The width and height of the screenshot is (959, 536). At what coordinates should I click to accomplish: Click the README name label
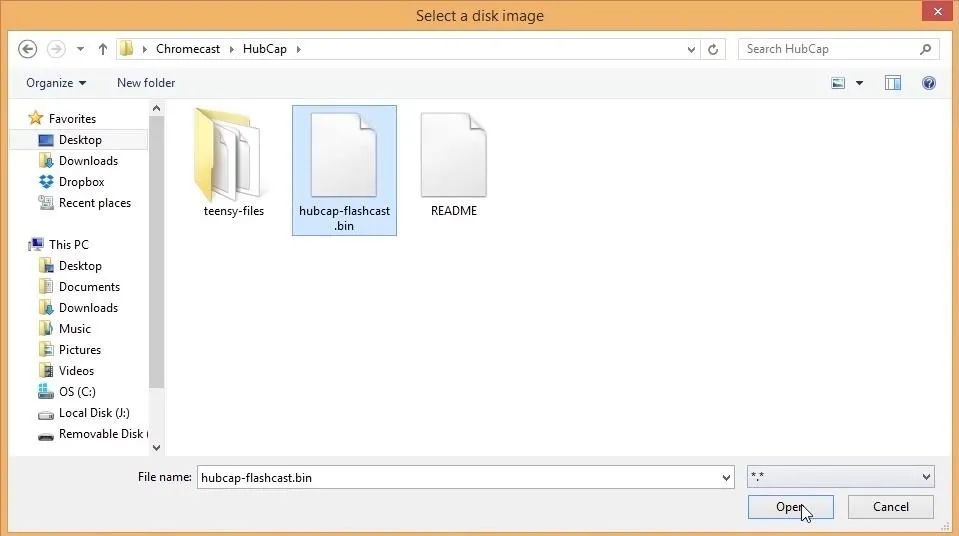click(x=454, y=210)
